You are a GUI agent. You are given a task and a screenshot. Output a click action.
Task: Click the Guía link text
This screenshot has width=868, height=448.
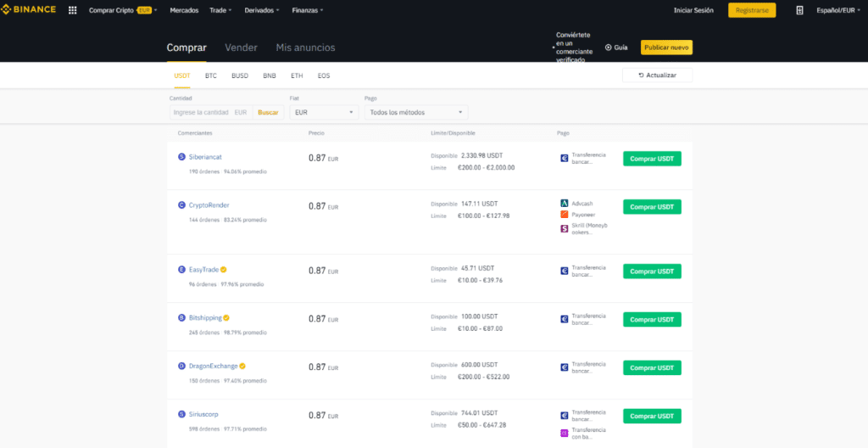click(620, 48)
